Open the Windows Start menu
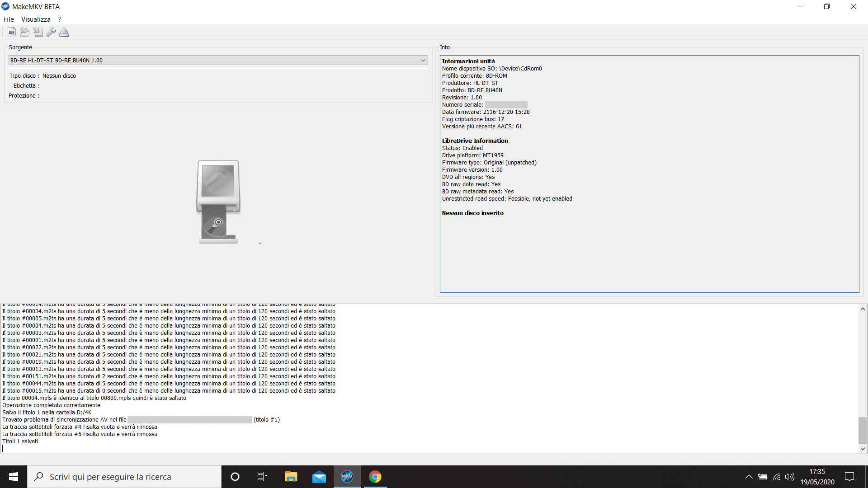 (14, 477)
